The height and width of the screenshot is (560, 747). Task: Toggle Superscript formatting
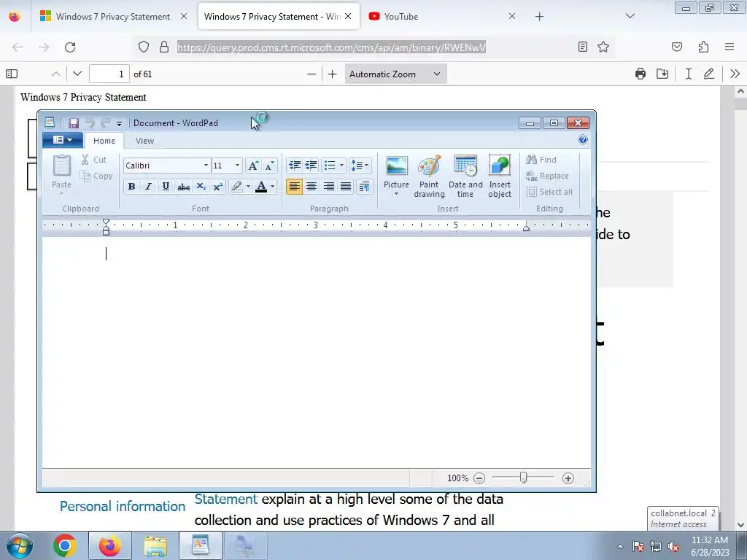click(217, 186)
